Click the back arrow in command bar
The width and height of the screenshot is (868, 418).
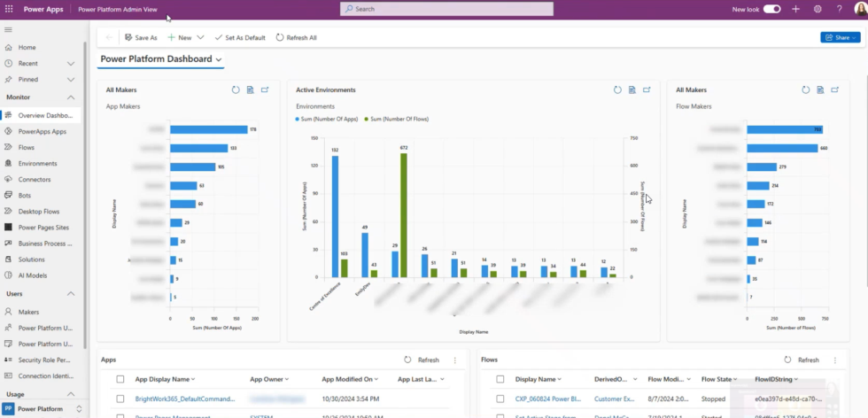(x=109, y=37)
